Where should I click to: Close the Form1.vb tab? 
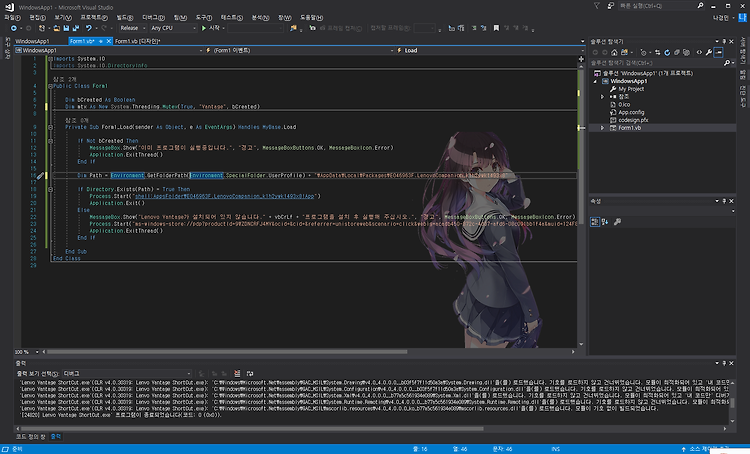[x=109, y=42]
